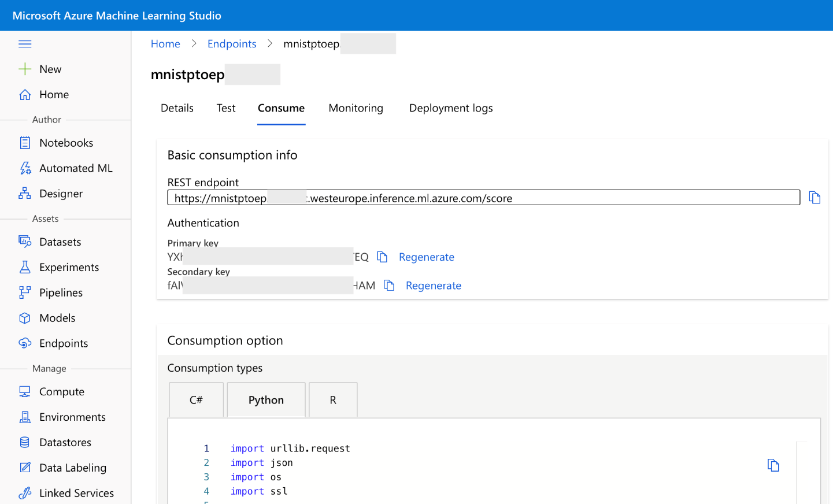Viewport: 833px width, 504px height.
Task: Open Linked Services label in sidebar
Action: pos(77,493)
